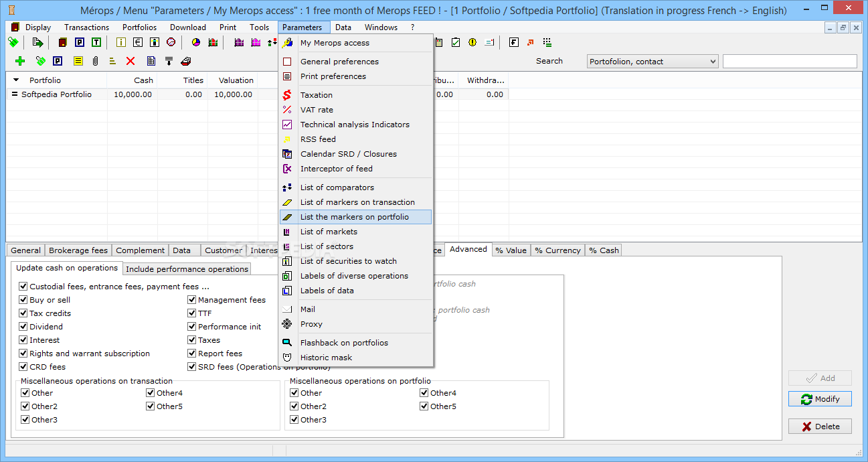Image resolution: width=868 pixels, height=462 pixels.
Task: Click the green plus add icon
Action: point(20,61)
